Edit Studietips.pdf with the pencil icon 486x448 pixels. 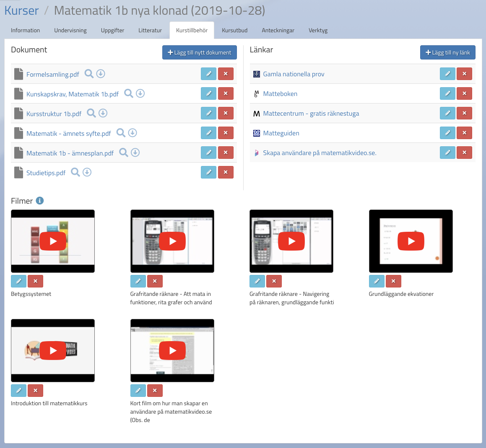click(208, 172)
